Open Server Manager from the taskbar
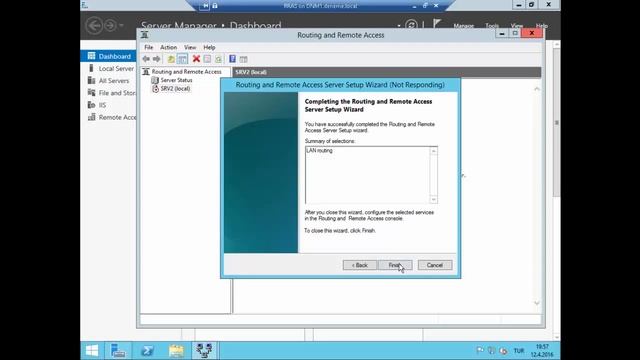 [x=118, y=351]
